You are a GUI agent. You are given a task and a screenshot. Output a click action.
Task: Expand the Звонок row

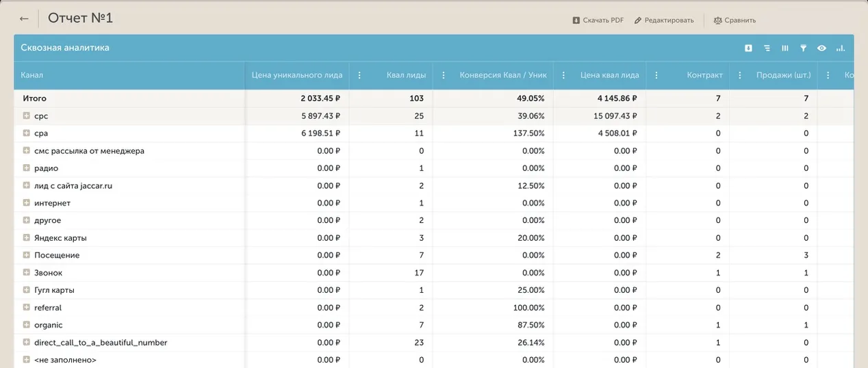point(26,273)
